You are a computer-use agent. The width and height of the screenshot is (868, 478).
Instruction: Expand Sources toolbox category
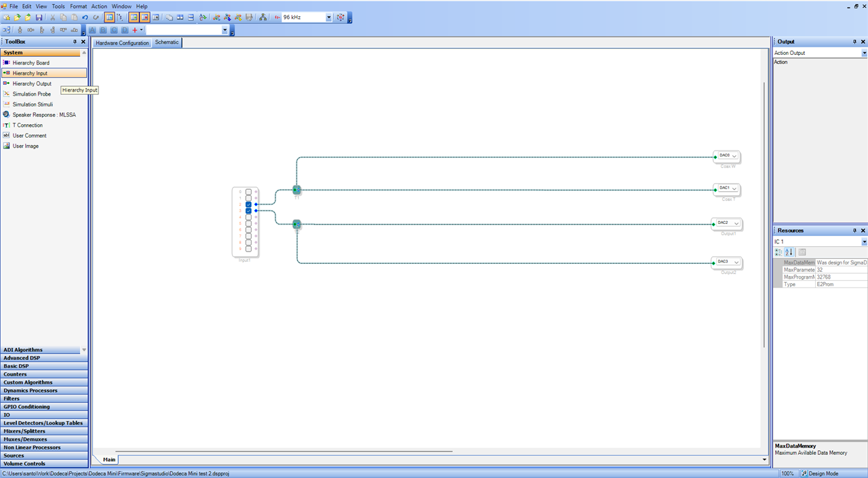(44, 456)
